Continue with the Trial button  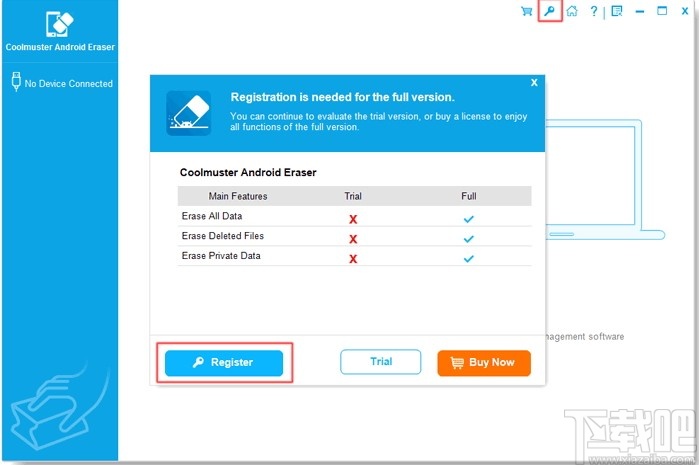pyautogui.click(x=381, y=362)
